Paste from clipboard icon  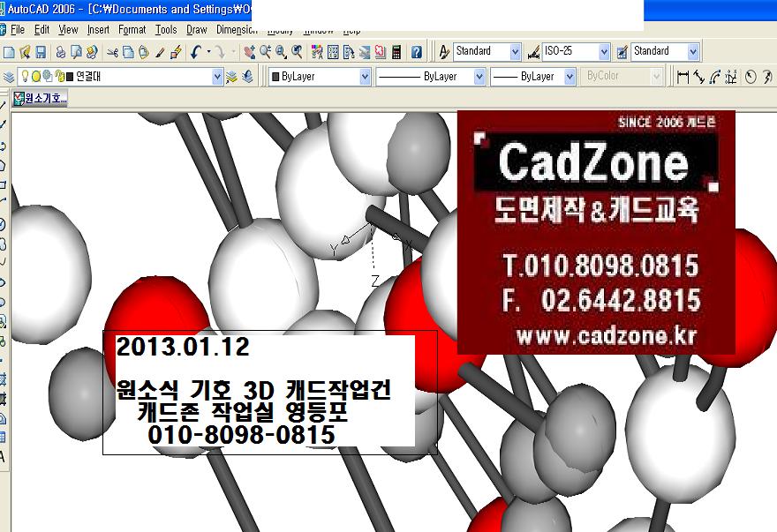(x=144, y=52)
